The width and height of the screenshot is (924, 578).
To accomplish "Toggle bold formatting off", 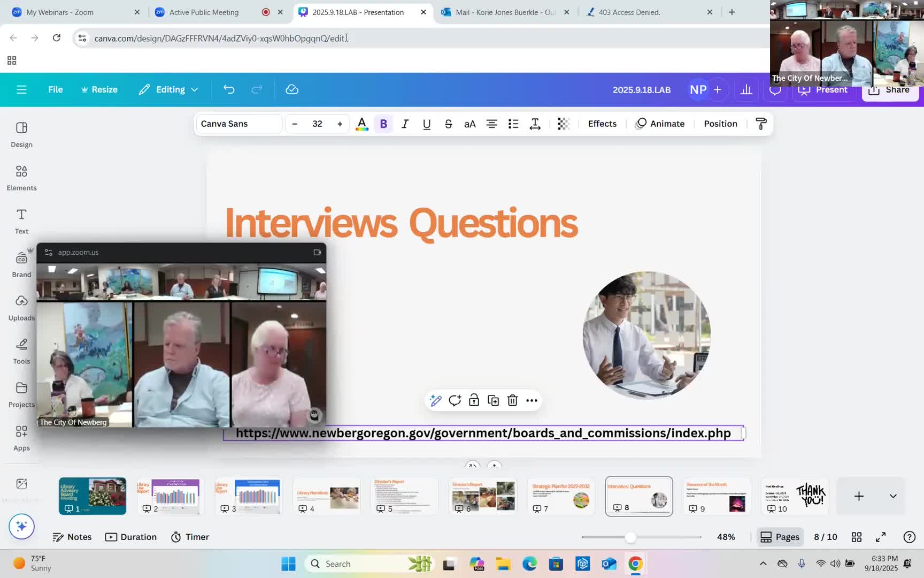I will coord(383,124).
